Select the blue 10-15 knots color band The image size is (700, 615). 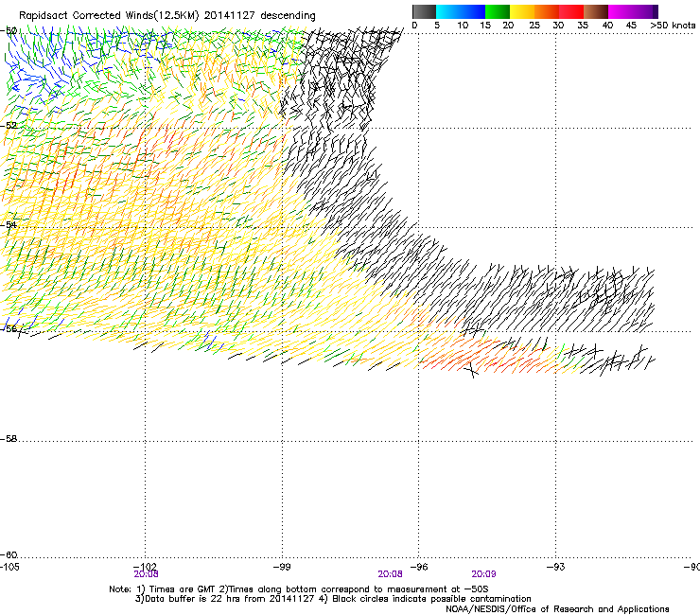(x=473, y=11)
